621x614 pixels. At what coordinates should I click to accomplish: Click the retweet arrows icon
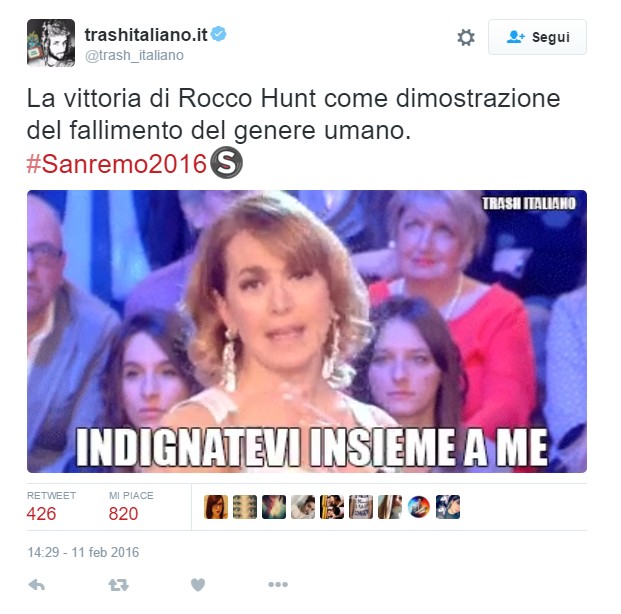[x=118, y=585]
